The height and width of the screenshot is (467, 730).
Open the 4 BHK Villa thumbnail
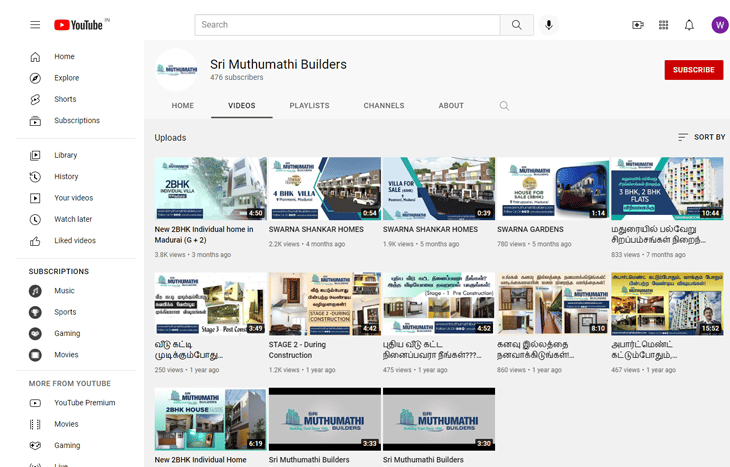click(324, 189)
